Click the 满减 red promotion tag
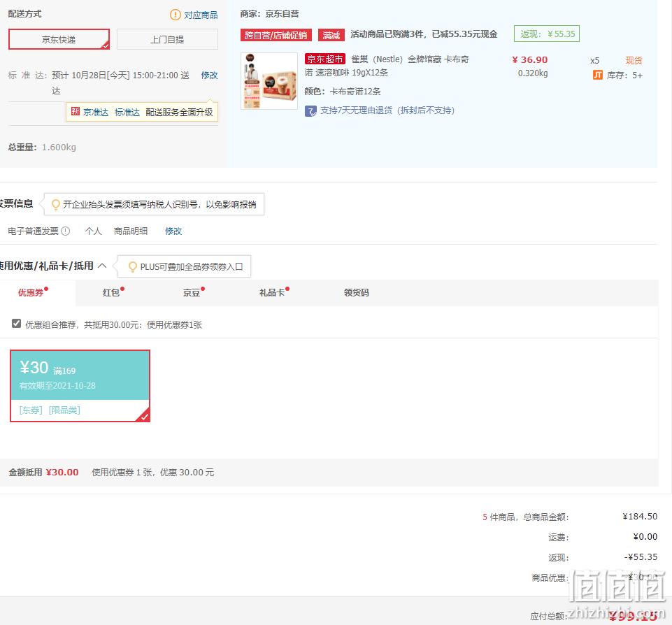Viewport: 672px width, 625px height. click(x=331, y=35)
